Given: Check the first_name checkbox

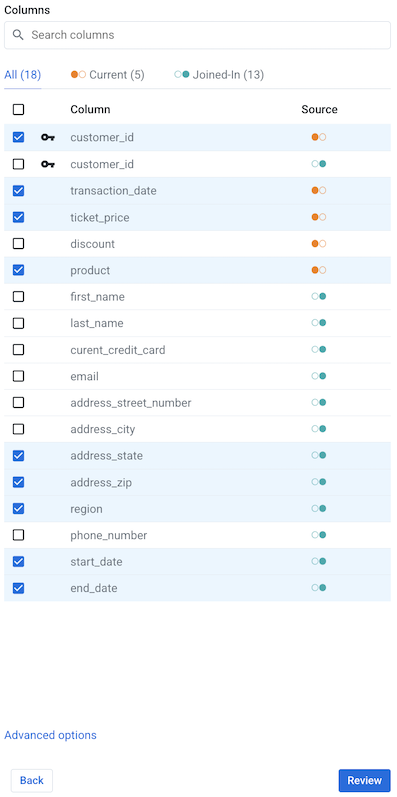Looking at the screenshot, I should (18, 296).
